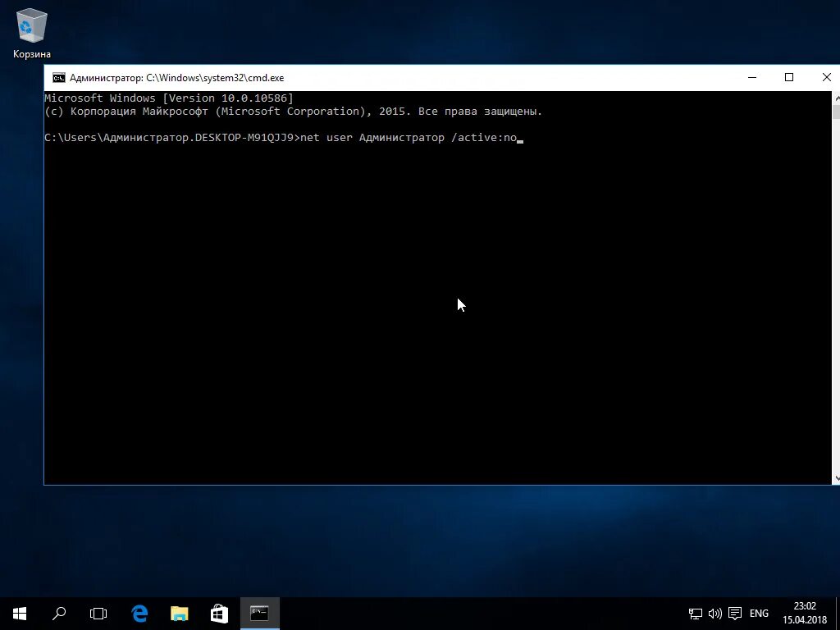Select the cmd.exe icon on the taskbar
The width and height of the screenshot is (840, 630).
pyautogui.click(x=259, y=613)
